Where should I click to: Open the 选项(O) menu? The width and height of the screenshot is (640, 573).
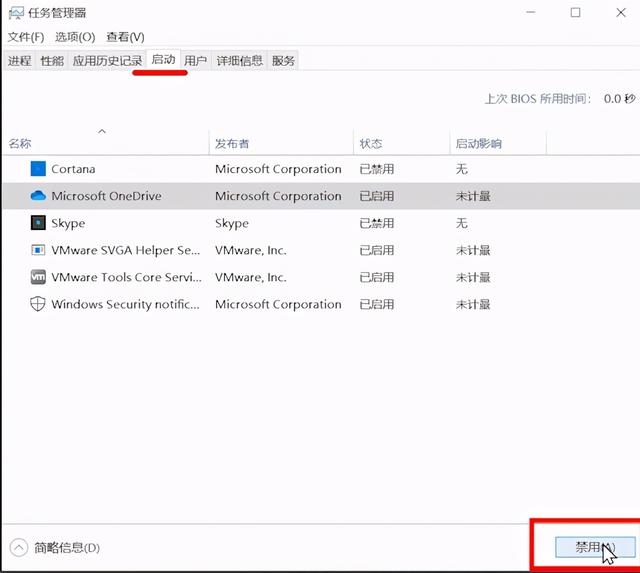pos(75,37)
